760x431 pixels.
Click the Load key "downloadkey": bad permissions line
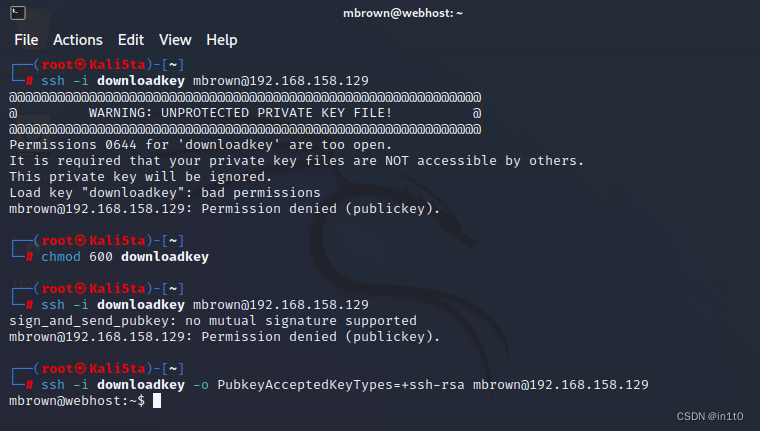(165, 193)
